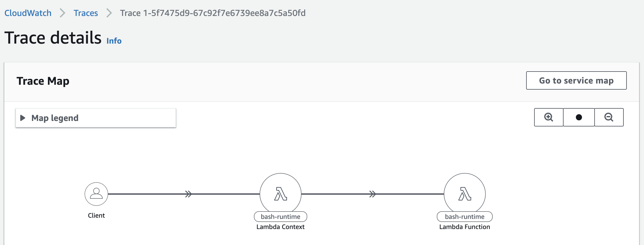Click the arrow between Lambda Context and Function
644x245 pixels.
click(x=373, y=194)
